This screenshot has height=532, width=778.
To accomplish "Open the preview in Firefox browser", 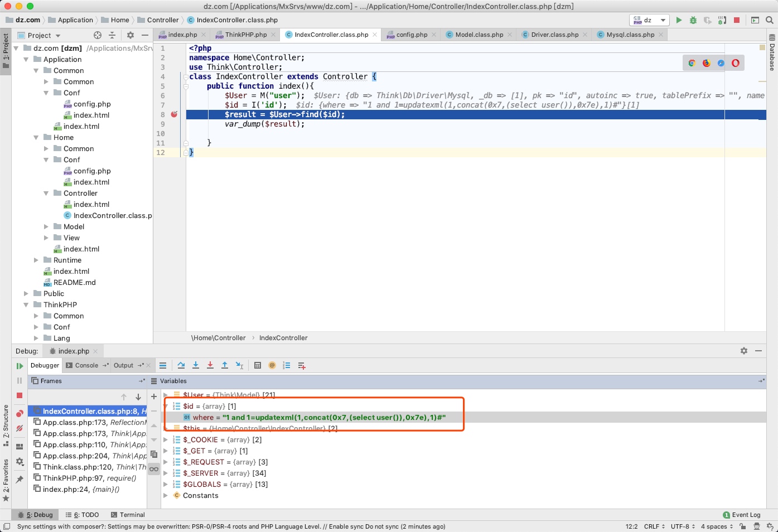I will pyautogui.click(x=706, y=63).
